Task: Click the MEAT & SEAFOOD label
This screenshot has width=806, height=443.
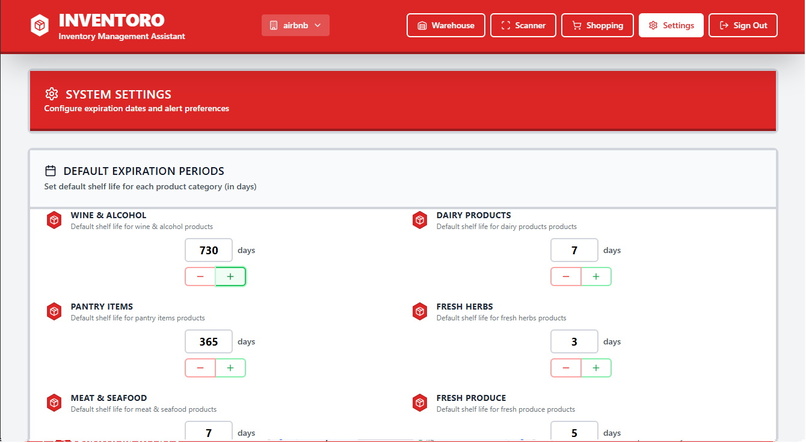Action: click(x=108, y=398)
